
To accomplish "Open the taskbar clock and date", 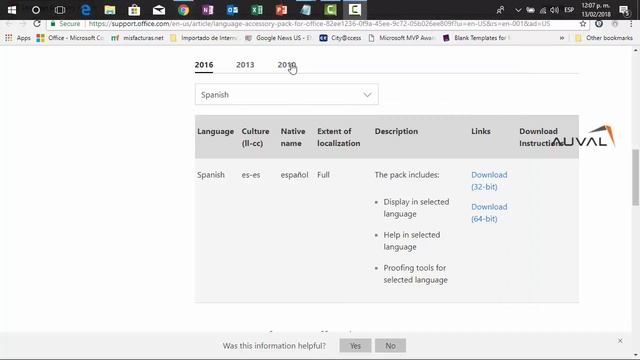I will tap(596, 10).
